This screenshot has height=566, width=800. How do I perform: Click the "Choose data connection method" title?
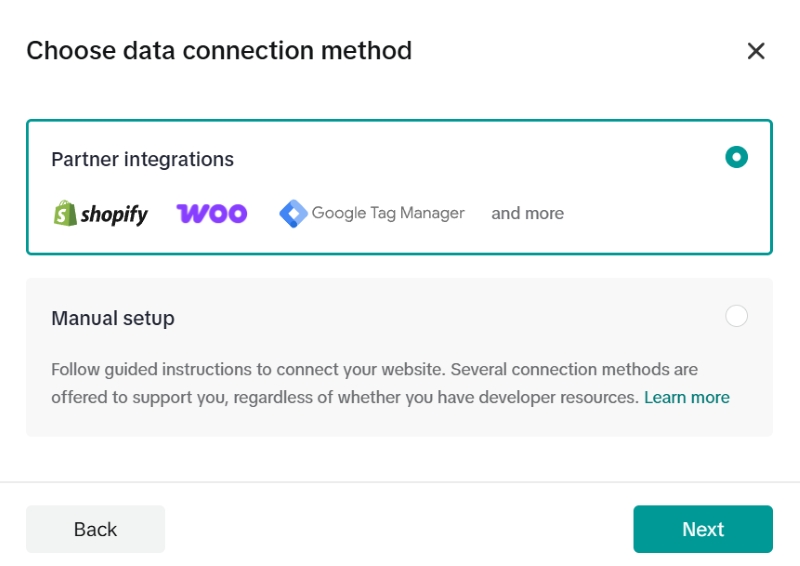click(x=219, y=51)
